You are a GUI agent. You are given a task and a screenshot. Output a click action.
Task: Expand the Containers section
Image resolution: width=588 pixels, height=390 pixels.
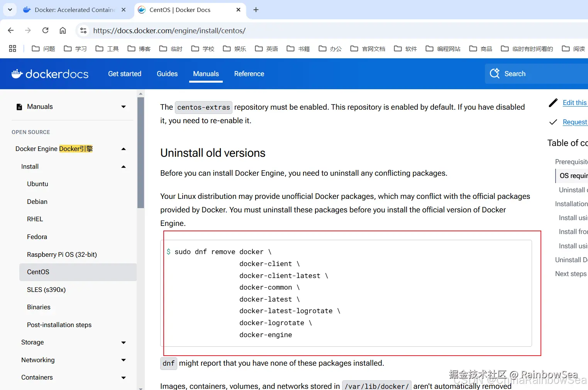pos(124,378)
